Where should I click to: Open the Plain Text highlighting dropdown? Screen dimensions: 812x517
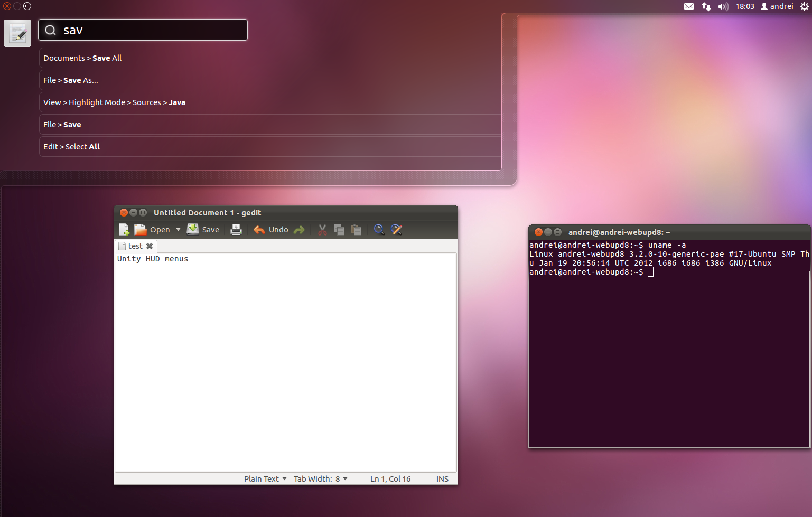point(264,478)
